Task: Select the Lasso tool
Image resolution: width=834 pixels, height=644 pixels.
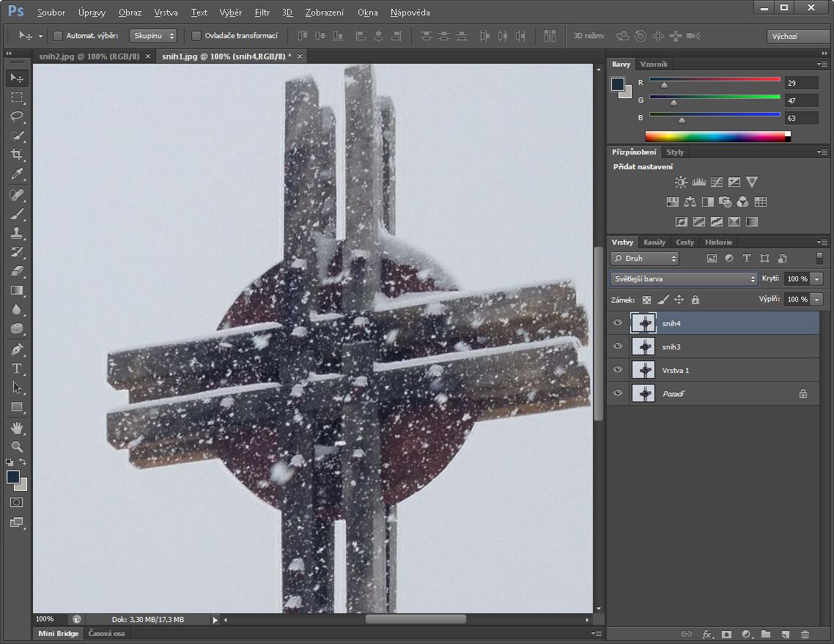Action: coord(16,116)
